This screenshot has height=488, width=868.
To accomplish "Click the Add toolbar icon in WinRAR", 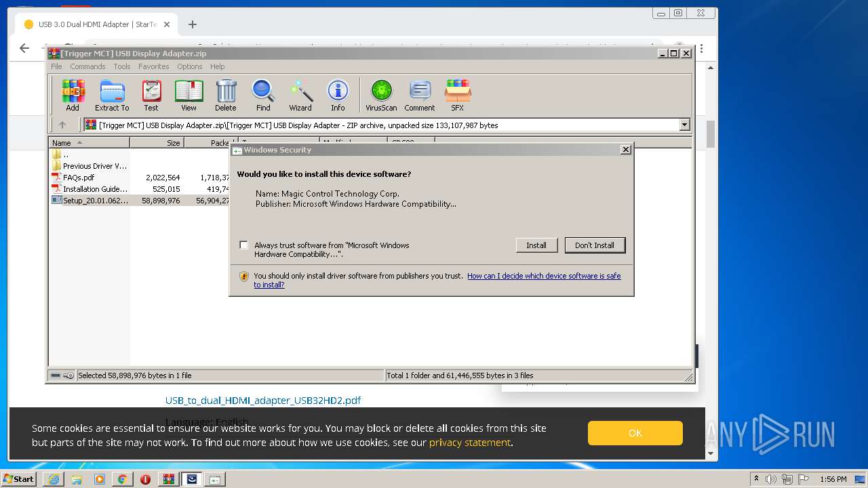I will click(x=73, y=95).
